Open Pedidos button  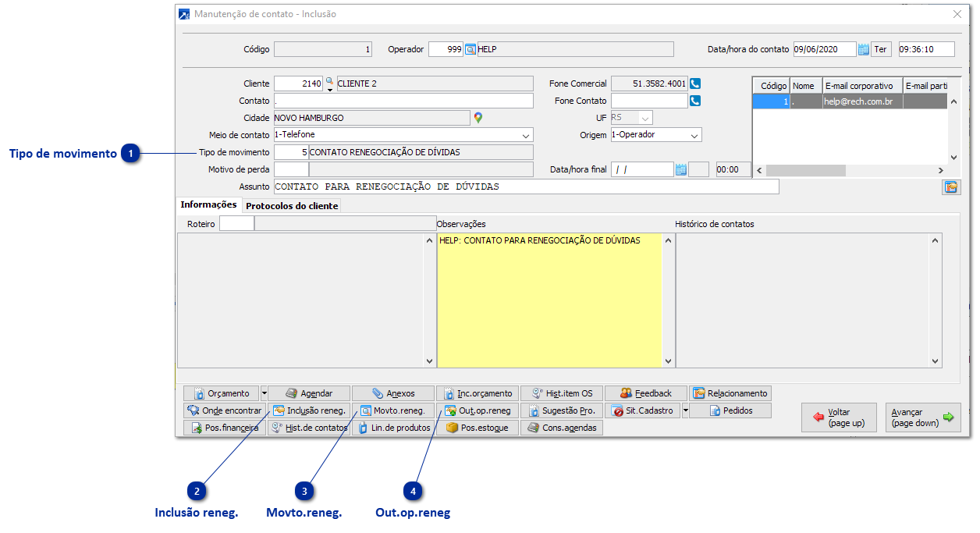[x=730, y=410]
